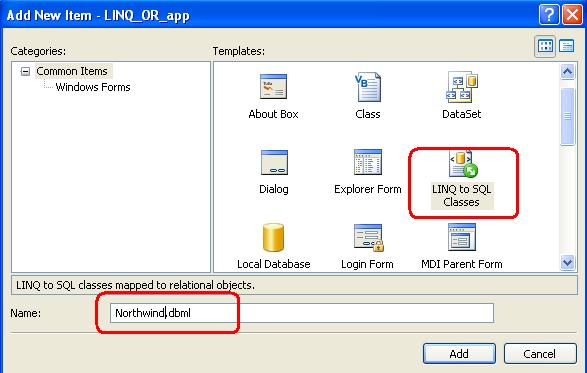587x373 pixels.
Task: Select the About Box template icon
Action: tap(273, 87)
